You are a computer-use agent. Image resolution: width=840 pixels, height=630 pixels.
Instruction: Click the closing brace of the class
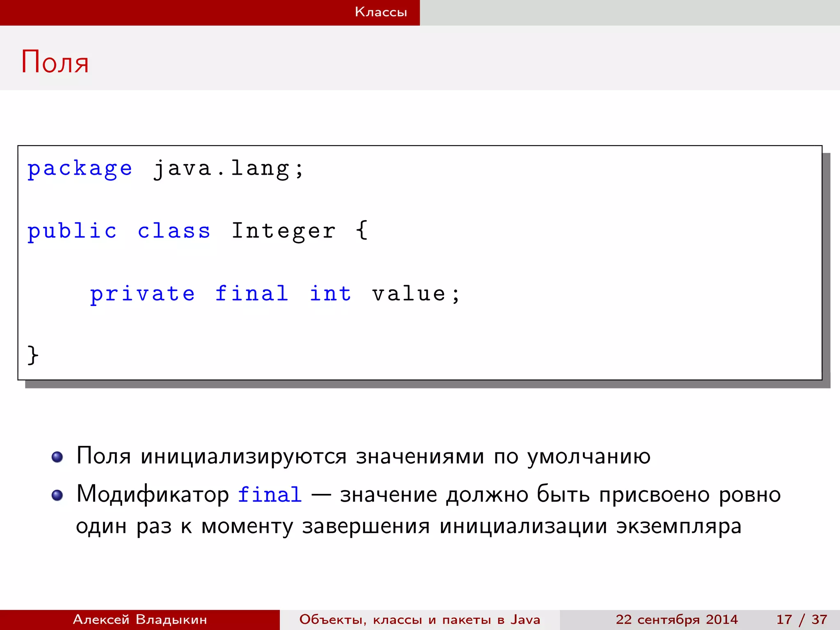click(33, 355)
